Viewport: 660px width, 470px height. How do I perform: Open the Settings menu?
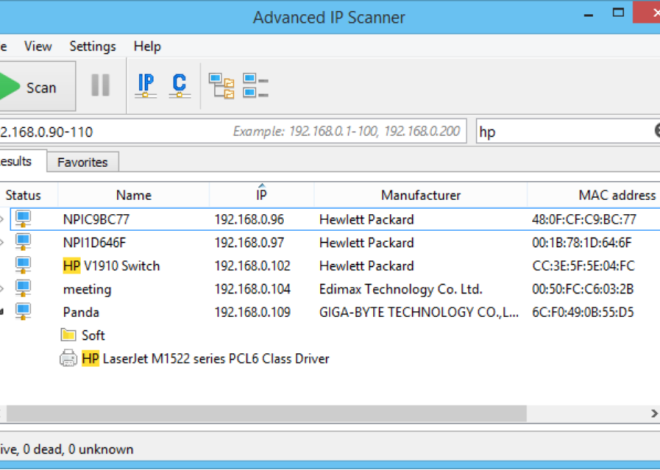tap(93, 46)
